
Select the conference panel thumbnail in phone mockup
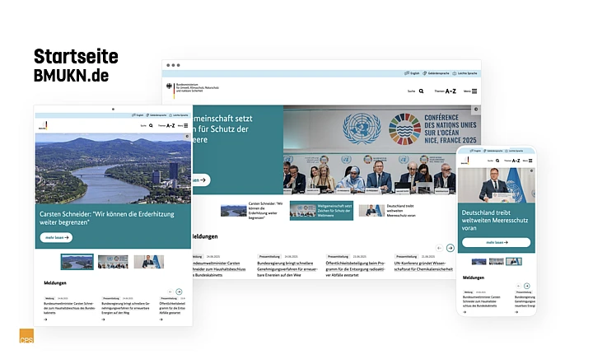[x=496, y=261]
